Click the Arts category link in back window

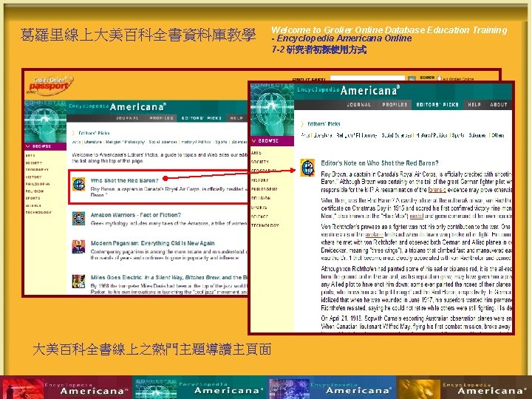pos(76,142)
